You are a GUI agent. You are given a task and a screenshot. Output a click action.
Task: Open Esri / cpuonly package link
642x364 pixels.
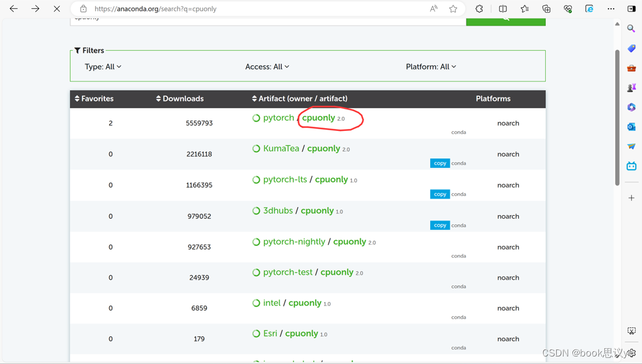click(302, 334)
